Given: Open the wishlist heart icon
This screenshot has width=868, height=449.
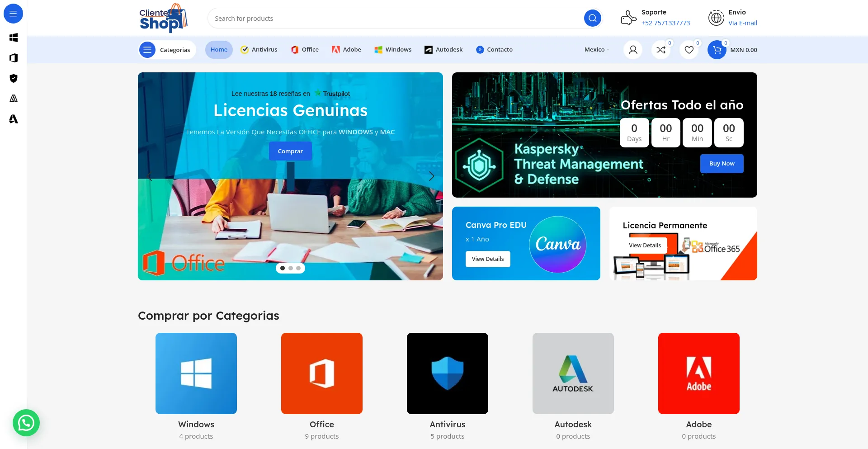Looking at the screenshot, I should 689,50.
